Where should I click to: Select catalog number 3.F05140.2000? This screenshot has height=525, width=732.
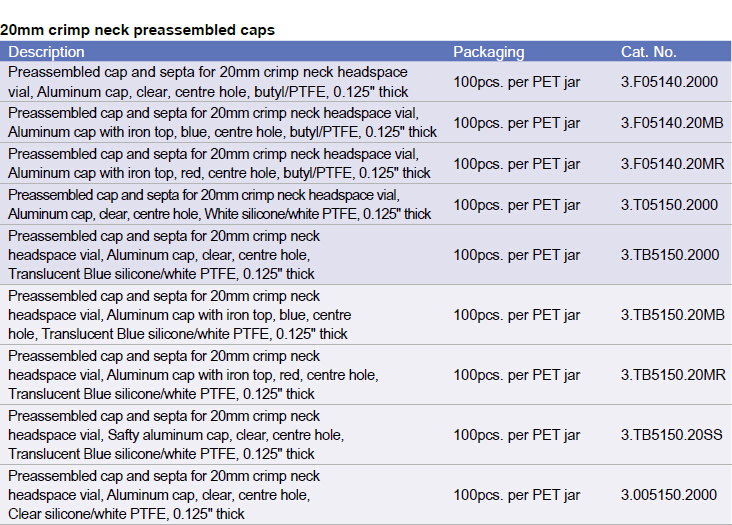point(669,82)
